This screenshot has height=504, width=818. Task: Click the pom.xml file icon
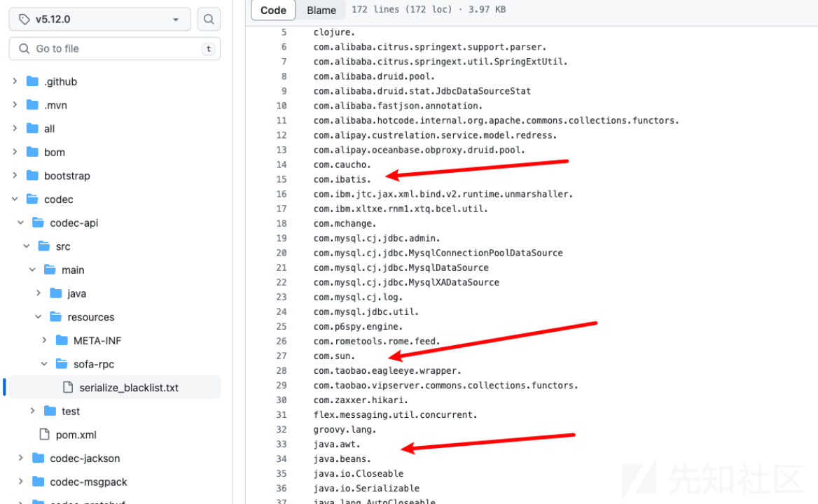(44, 434)
